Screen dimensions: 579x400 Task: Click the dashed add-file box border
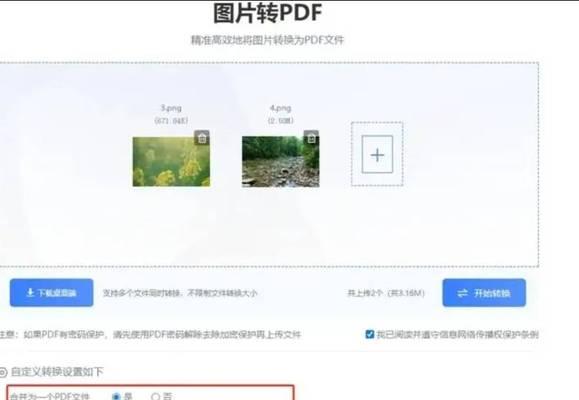pos(377,123)
